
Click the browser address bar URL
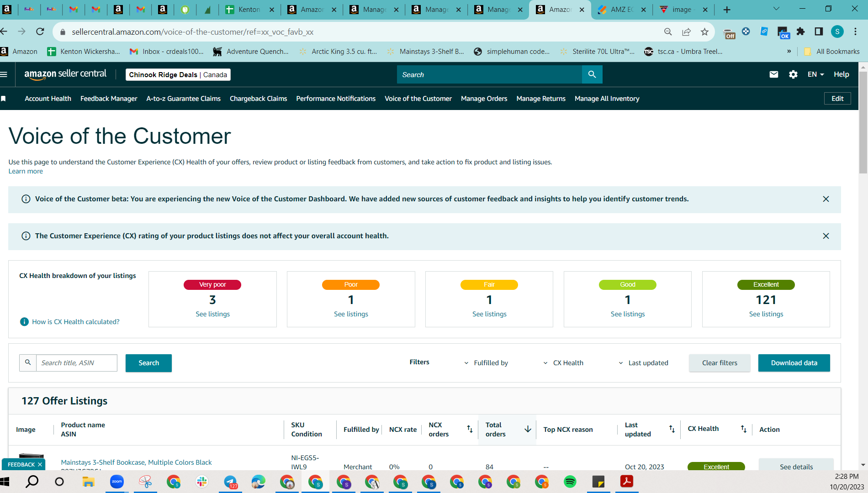193,32
